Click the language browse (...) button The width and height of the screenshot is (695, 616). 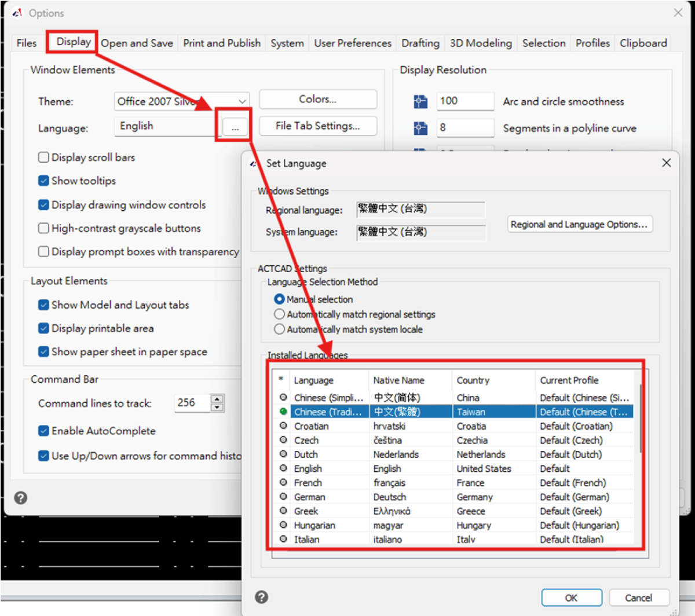click(235, 126)
